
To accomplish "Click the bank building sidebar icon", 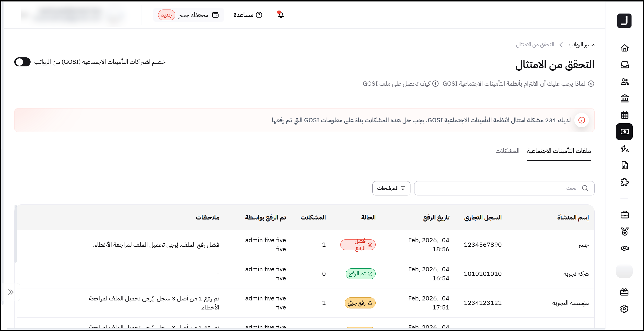I will tap(624, 98).
